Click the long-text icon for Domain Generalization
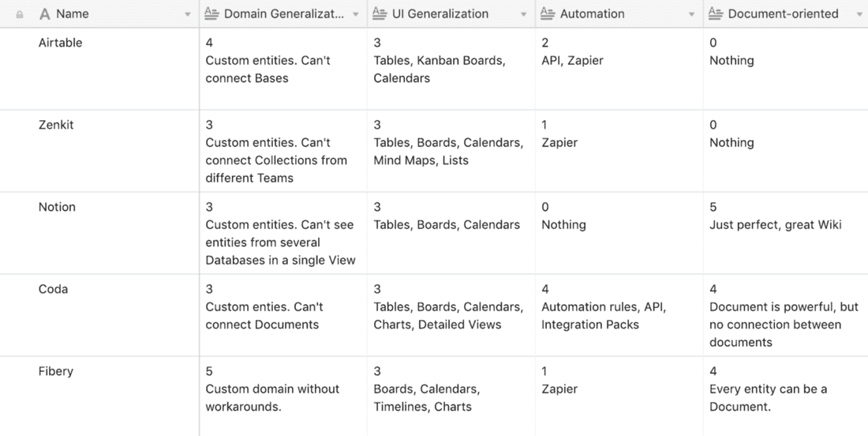 coord(211,13)
